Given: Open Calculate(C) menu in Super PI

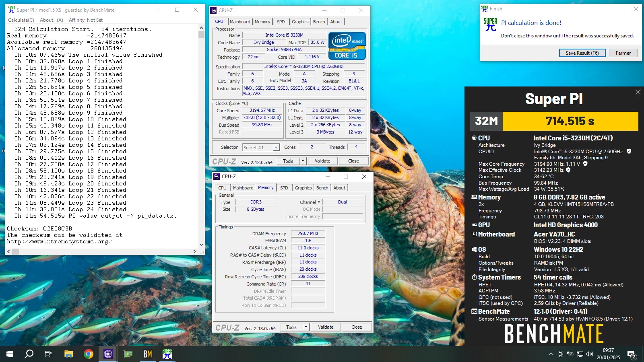Looking at the screenshot, I should [x=21, y=20].
